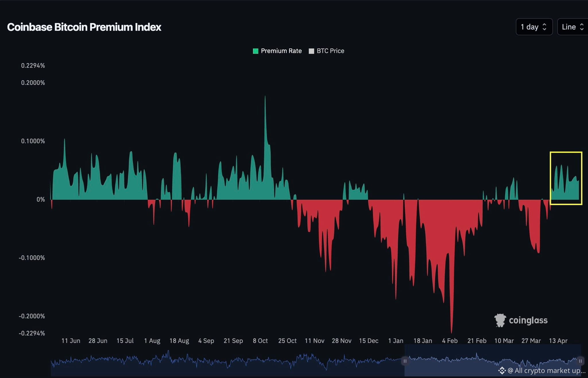Toggle the BTC Price series in legend

click(326, 51)
